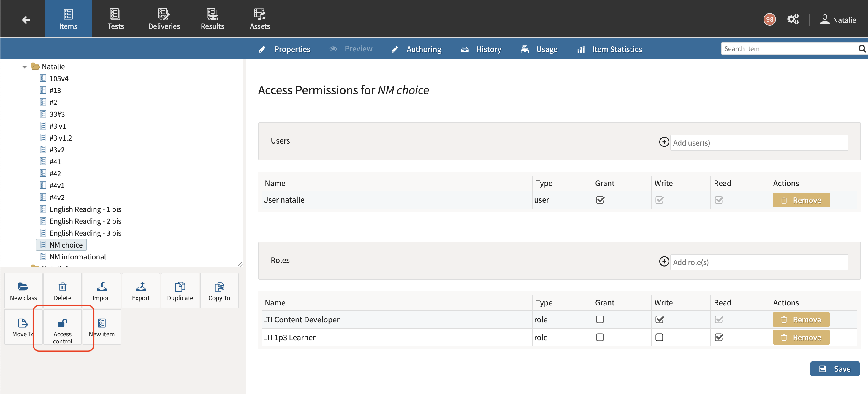Open the add user(s) plus control

664,142
